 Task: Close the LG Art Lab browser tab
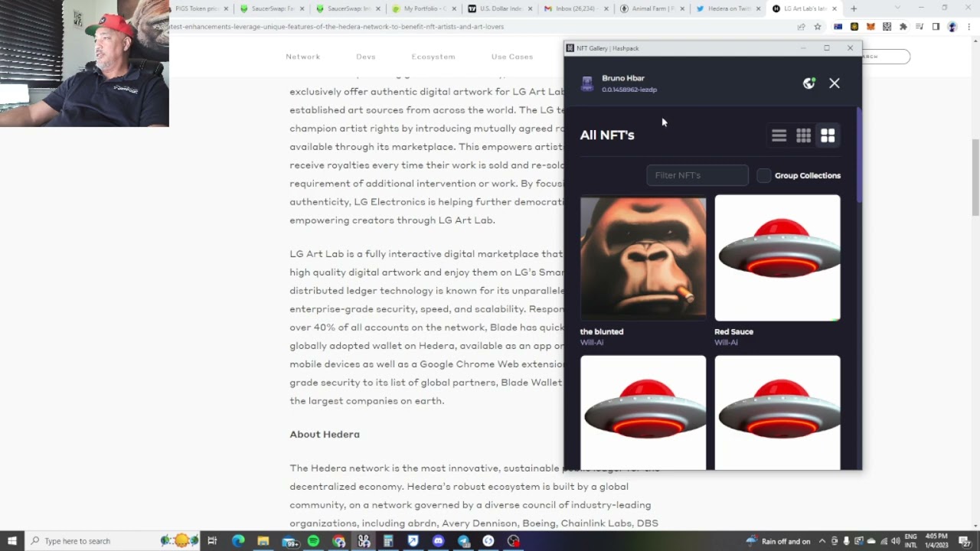pos(835,9)
